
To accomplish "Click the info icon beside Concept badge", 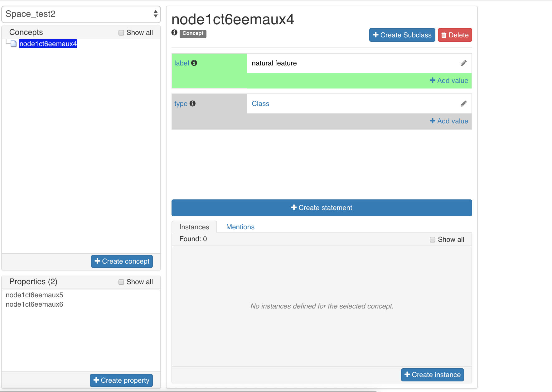I will click(x=174, y=32).
